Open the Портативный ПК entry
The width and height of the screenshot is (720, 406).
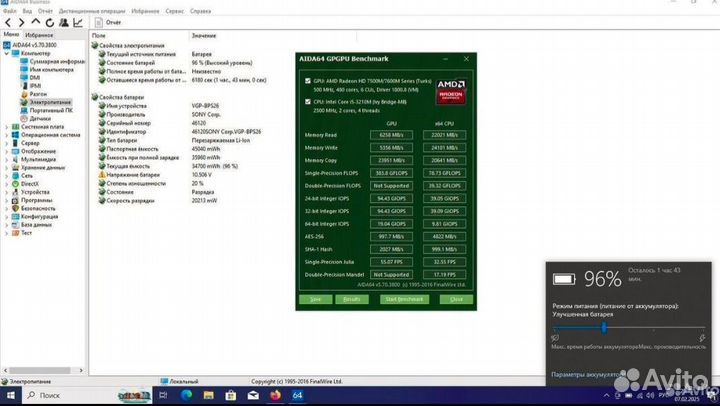pos(47,110)
